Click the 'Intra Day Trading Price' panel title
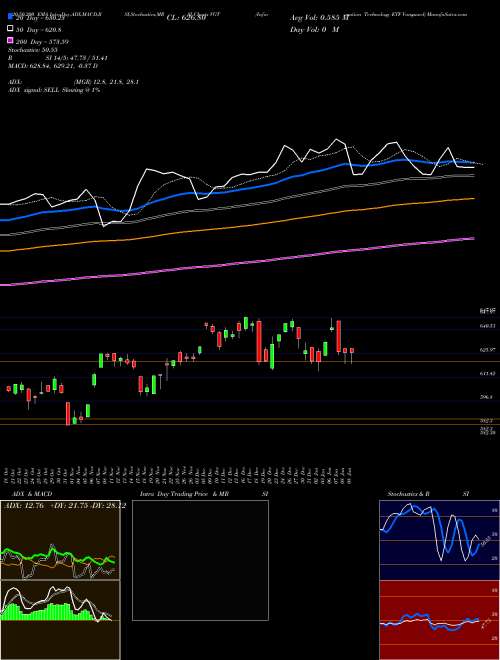 tap(184, 494)
